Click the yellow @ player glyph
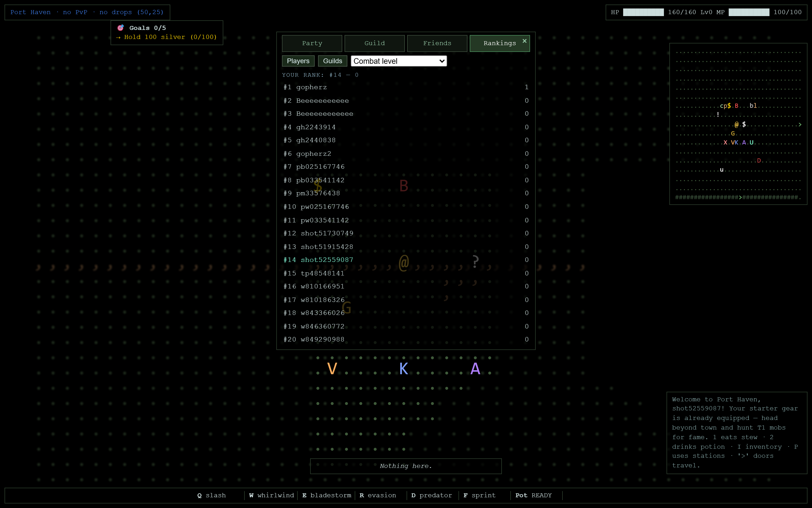Viewport: 812px width, 508px height. [404, 262]
